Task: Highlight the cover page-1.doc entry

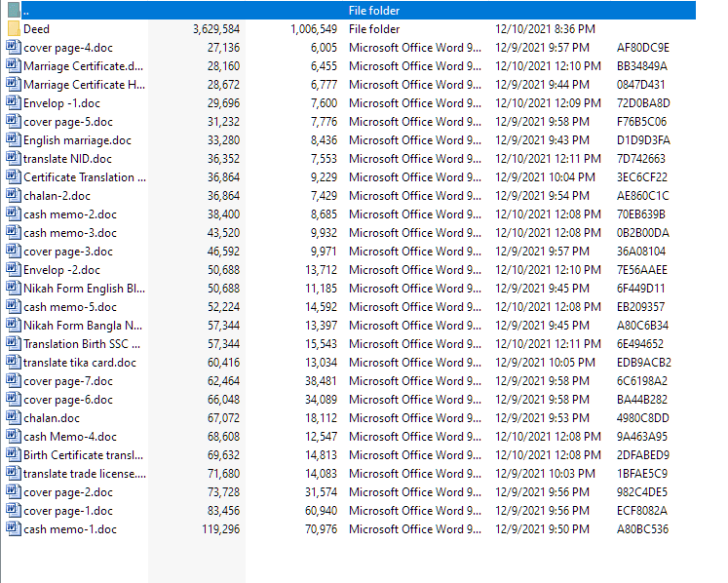Action: [x=67, y=511]
